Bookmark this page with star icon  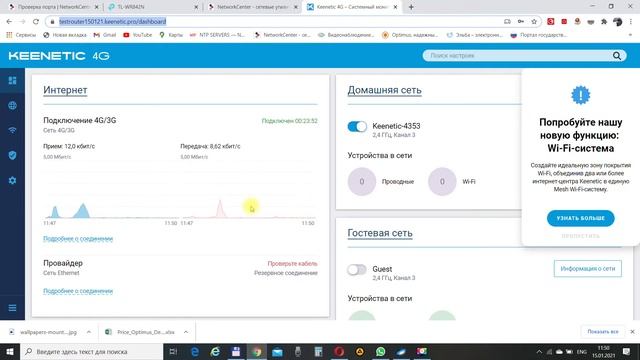pos(534,21)
